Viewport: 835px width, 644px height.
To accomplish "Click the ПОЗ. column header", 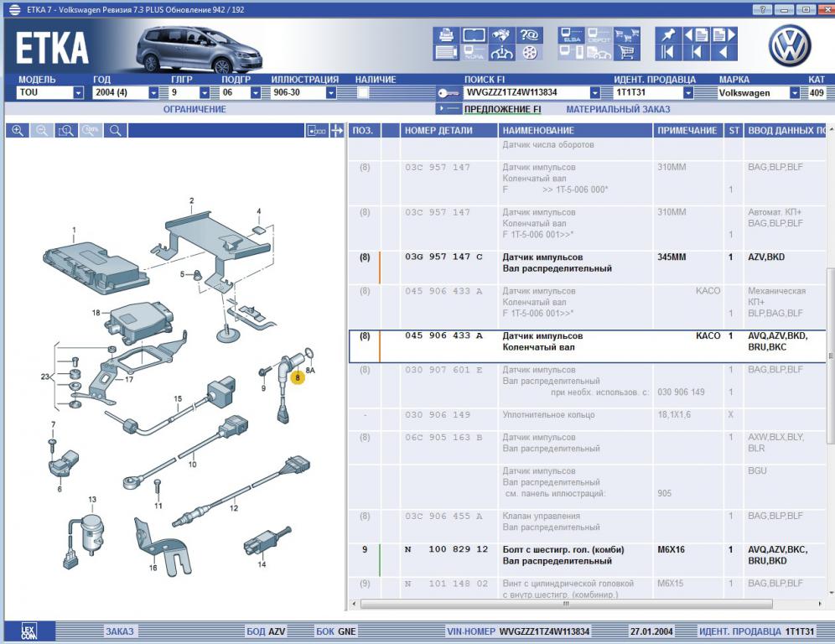I will pos(364,131).
